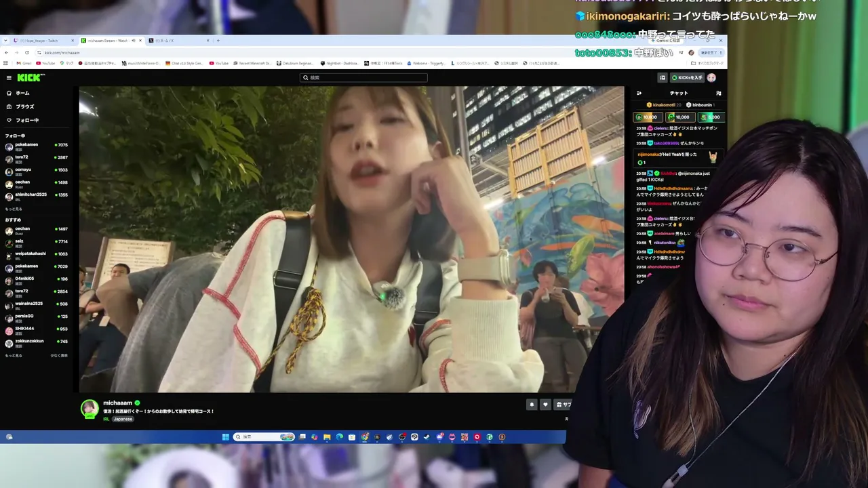Open recommended channel 04miki05

37,279
